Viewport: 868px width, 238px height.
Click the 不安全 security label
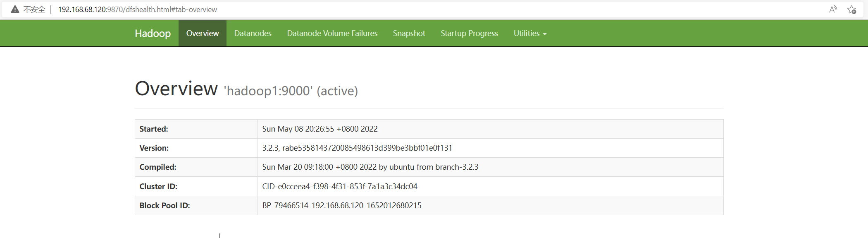(x=34, y=10)
